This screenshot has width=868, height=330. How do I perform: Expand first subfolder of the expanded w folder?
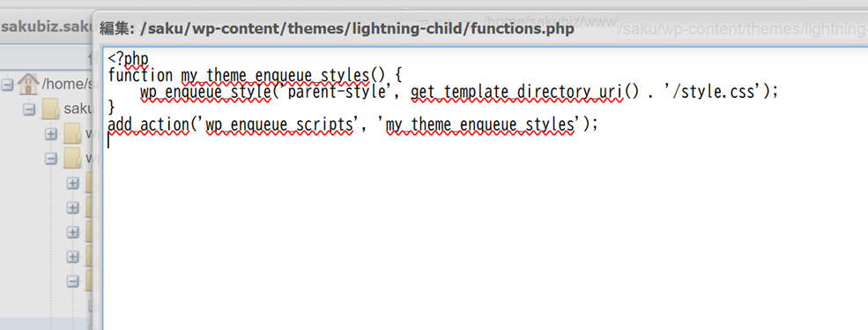point(73,183)
